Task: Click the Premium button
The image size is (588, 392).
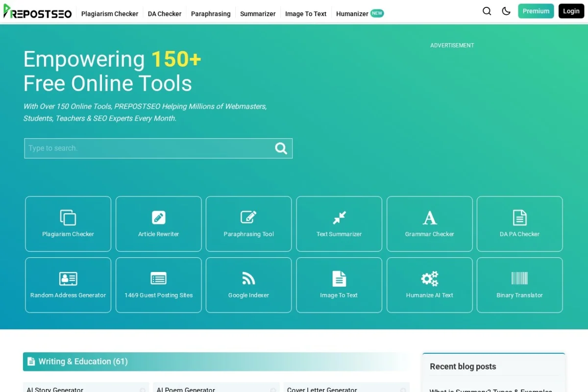Action: point(536,11)
